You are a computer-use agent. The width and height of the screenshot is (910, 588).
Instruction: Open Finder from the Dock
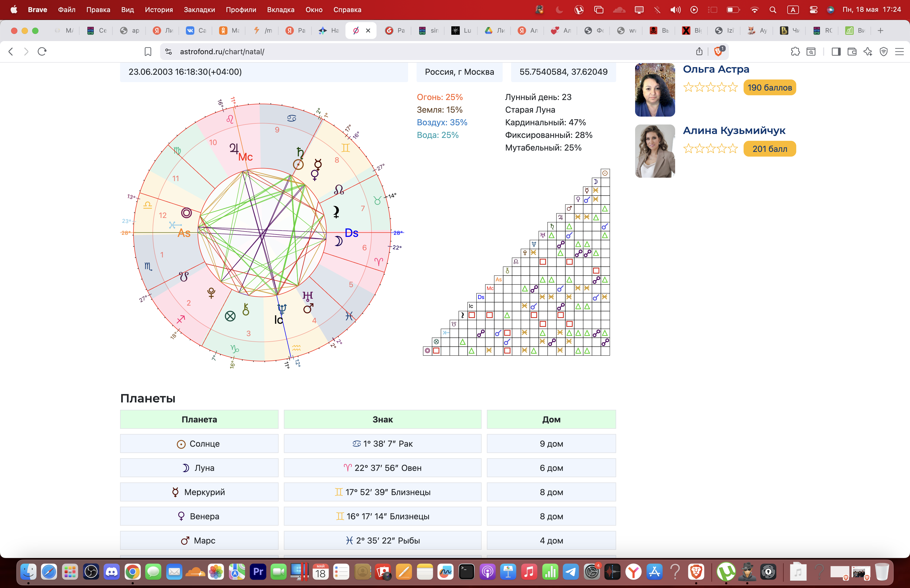(x=28, y=572)
